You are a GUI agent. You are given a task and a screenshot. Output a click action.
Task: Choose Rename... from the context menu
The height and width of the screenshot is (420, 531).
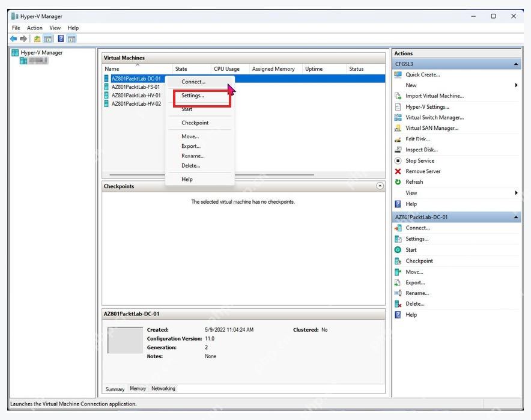point(200,156)
